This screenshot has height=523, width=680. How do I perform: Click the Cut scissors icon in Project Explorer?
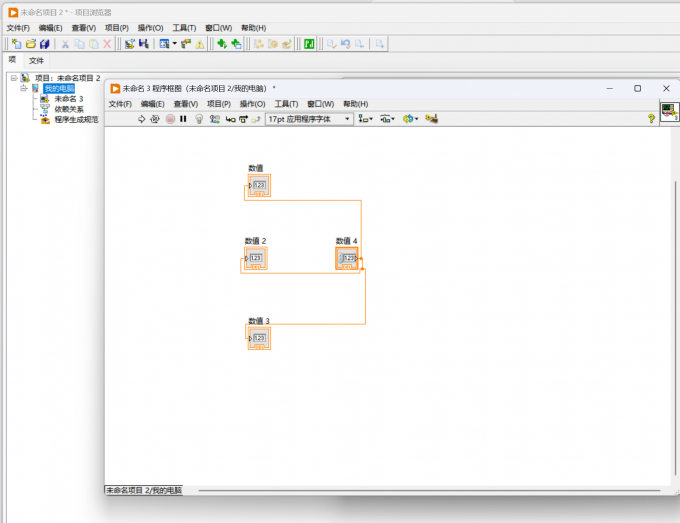[x=65, y=44]
